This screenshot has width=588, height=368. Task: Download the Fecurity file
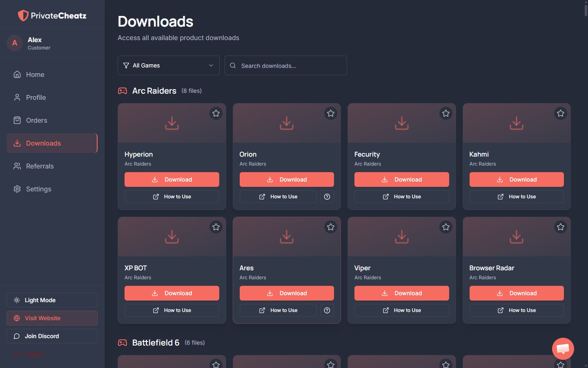tap(402, 180)
